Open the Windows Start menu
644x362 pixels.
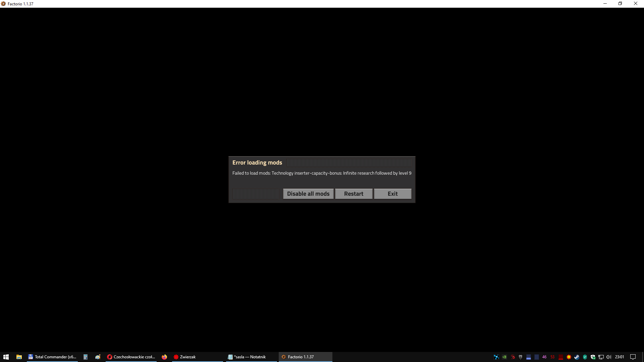coord(6,357)
